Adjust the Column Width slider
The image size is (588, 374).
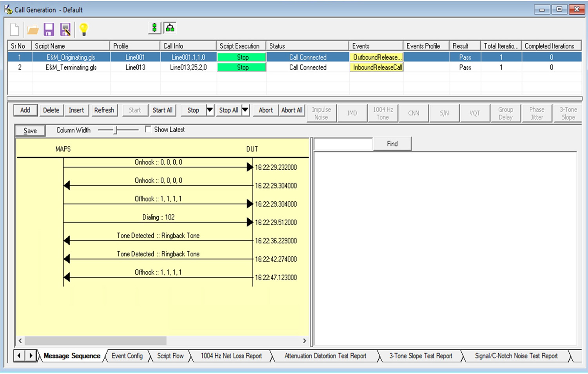click(x=116, y=129)
